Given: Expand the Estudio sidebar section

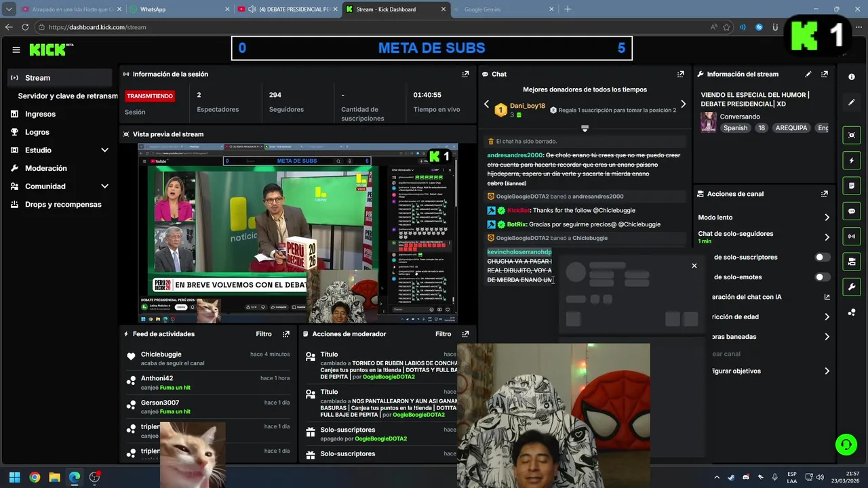Looking at the screenshot, I should click(x=104, y=150).
